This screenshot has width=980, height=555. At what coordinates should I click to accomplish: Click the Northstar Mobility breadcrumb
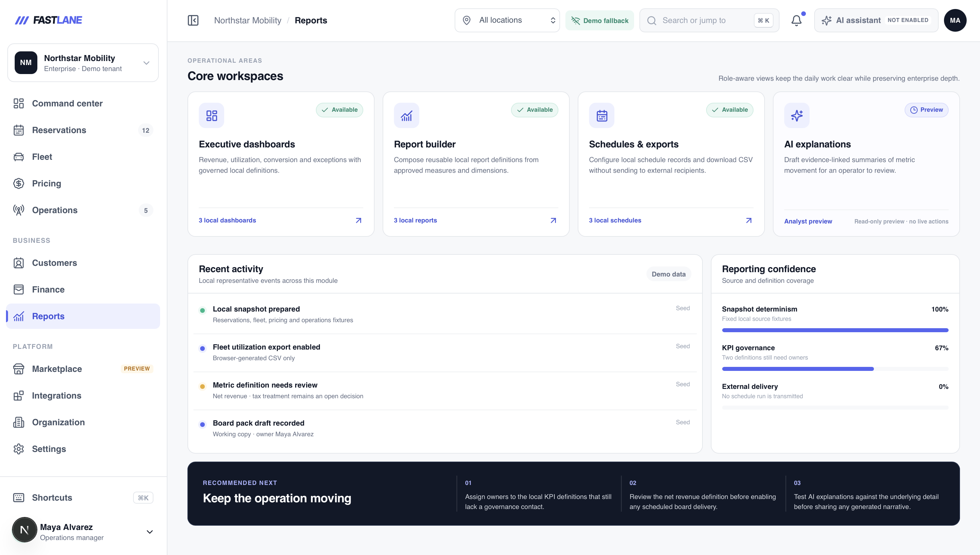248,20
